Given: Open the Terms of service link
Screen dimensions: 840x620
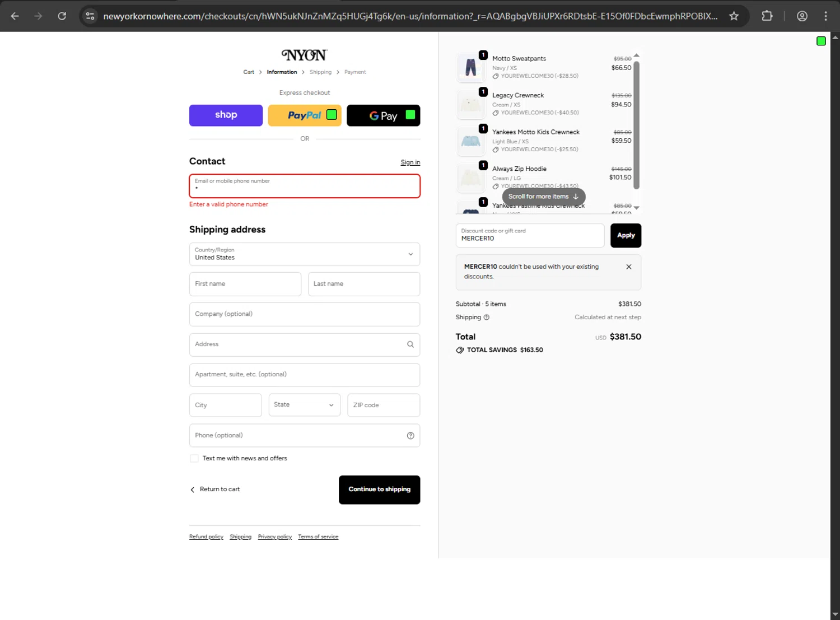Looking at the screenshot, I should (x=318, y=537).
